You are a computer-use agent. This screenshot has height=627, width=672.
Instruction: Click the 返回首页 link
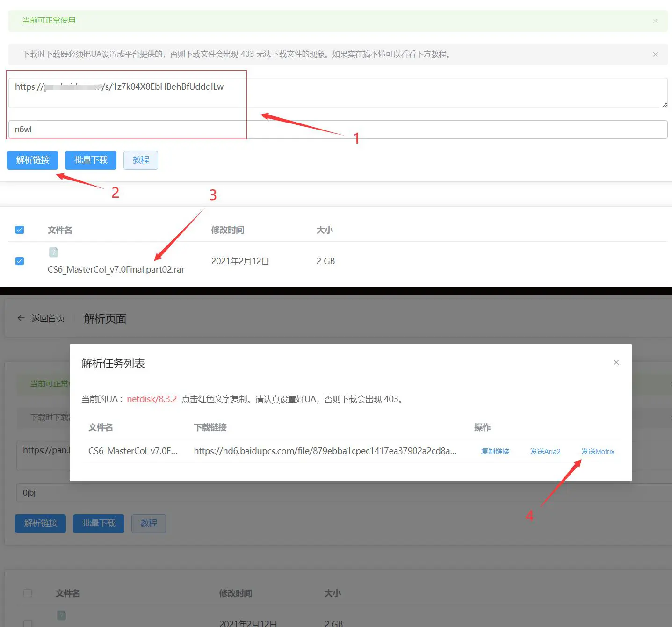point(48,318)
